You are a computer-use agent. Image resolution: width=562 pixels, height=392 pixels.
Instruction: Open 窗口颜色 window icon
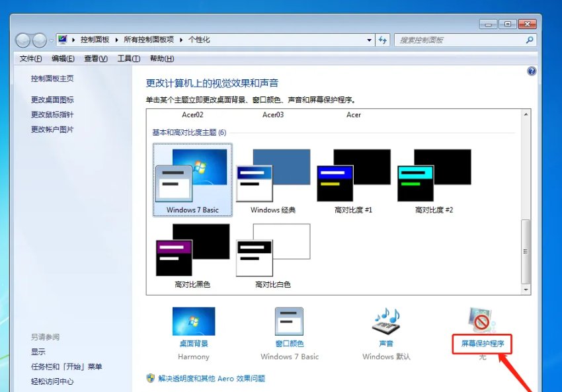[x=289, y=321]
